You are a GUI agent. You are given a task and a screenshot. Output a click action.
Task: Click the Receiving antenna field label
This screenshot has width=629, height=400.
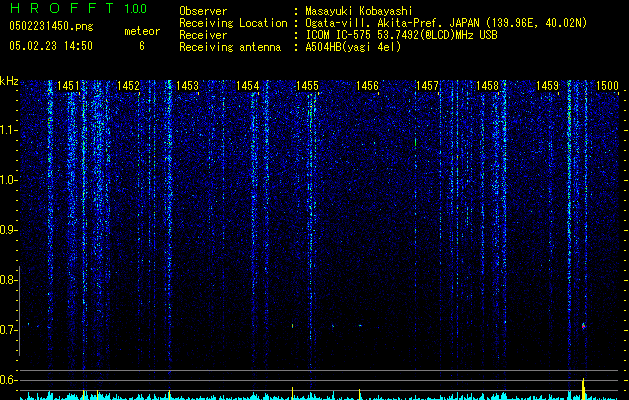(230, 47)
